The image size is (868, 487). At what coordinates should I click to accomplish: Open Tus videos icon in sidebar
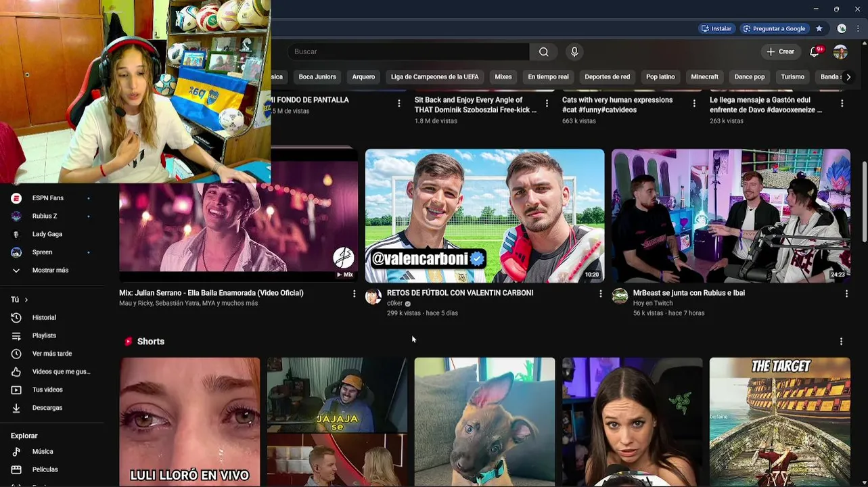(x=16, y=390)
